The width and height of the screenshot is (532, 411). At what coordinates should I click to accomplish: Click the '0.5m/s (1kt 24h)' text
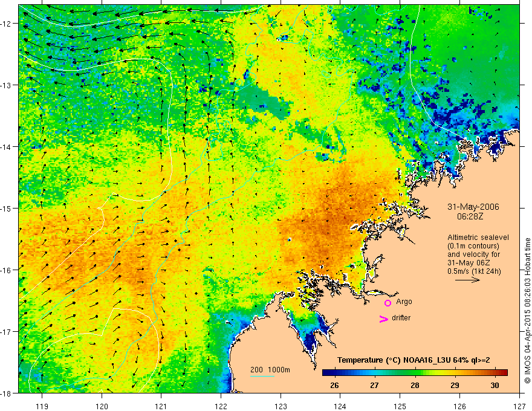(474, 271)
